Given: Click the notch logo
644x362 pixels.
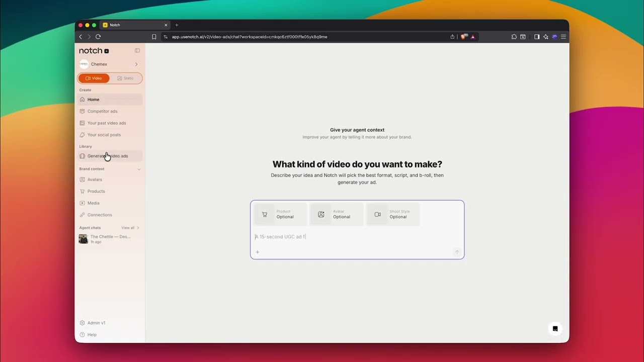Looking at the screenshot, I should point(94,51).
